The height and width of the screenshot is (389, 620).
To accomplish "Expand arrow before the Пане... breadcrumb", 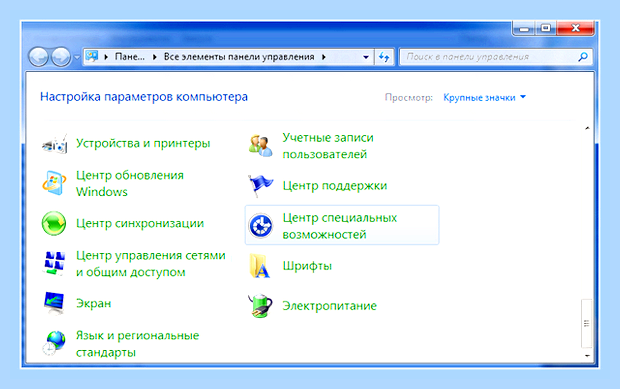I will 106,57.
